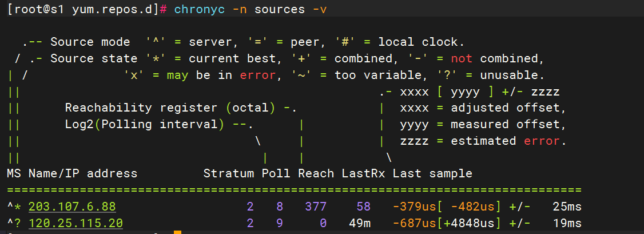Click the word sources in the command line
The height and width of the screenshot is (234, 644).
click(280, 10)
